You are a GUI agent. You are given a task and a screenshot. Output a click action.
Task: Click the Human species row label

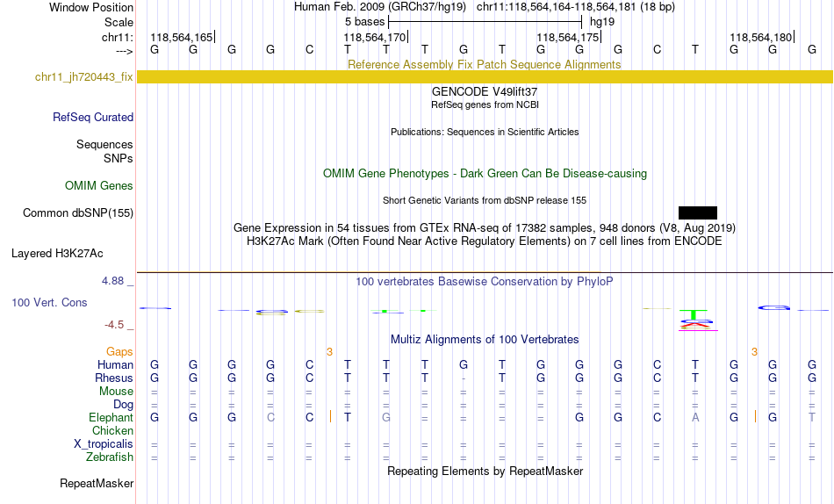click(115, 364)
